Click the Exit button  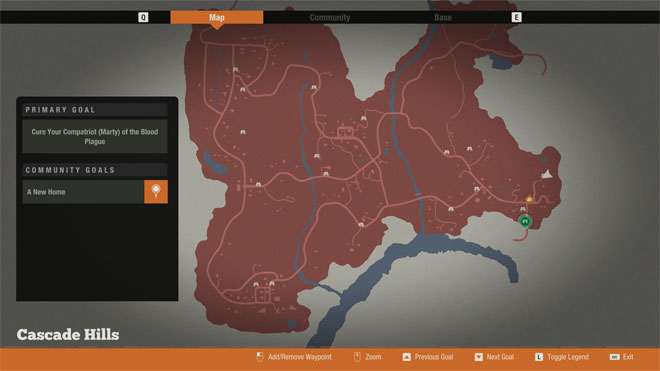628,357
